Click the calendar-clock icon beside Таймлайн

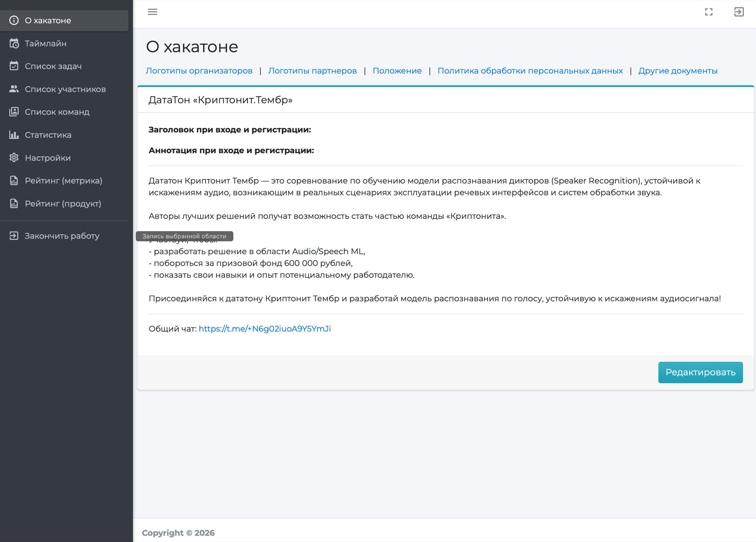pos(14,43)
